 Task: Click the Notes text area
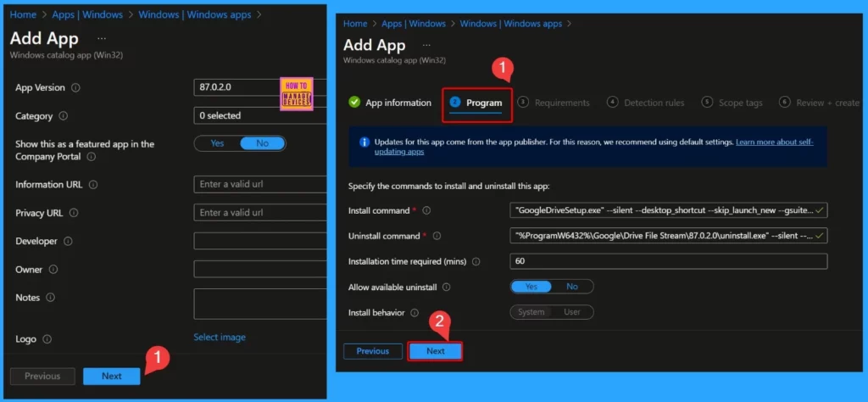260,304
